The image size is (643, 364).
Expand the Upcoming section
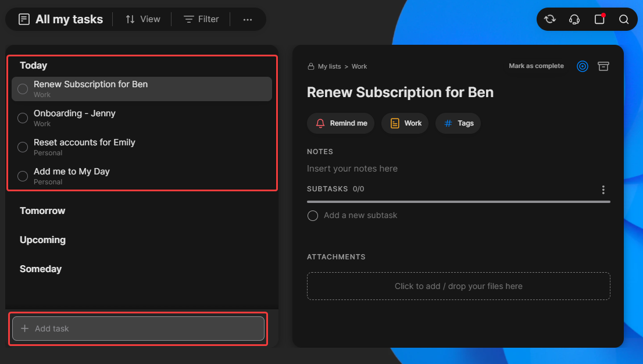pos(42,240)
